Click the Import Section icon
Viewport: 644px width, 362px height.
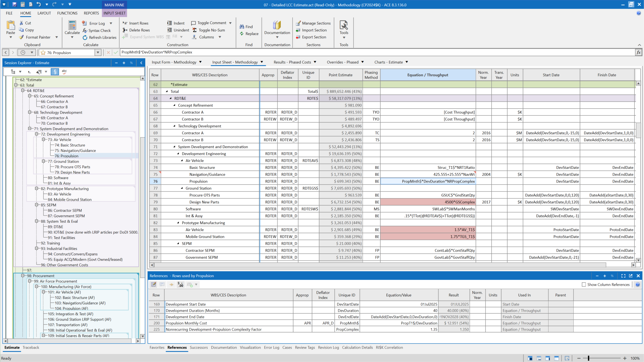pyautogui.click(x=298, y=30)
